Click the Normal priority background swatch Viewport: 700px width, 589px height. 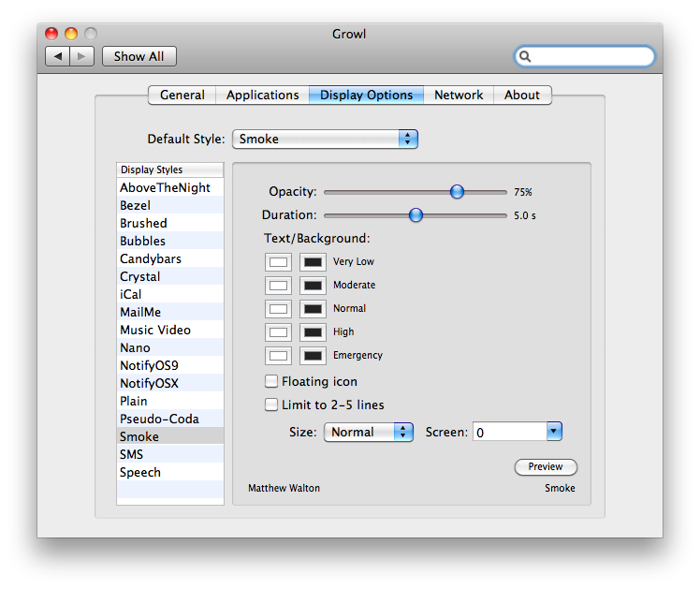click(x=313, y=309)
